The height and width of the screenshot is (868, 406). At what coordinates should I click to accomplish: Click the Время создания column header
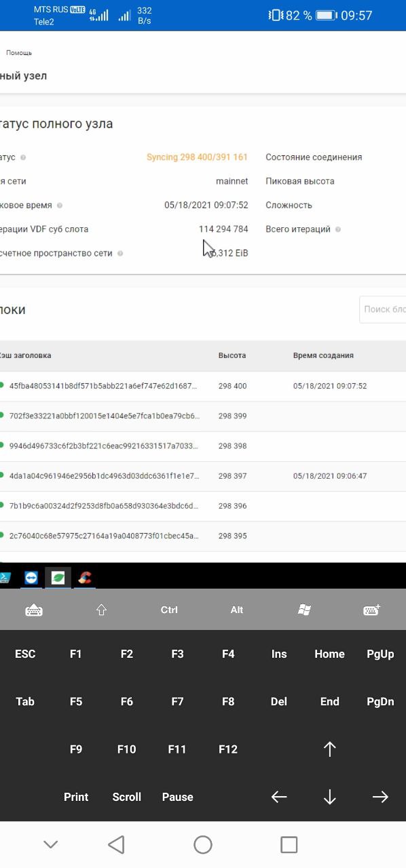(323, 355)
